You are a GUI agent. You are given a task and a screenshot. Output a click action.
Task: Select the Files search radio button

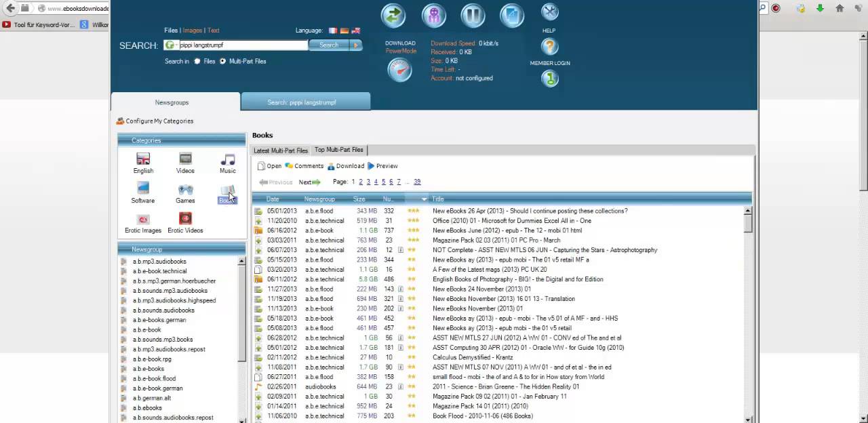coord(197,61)
